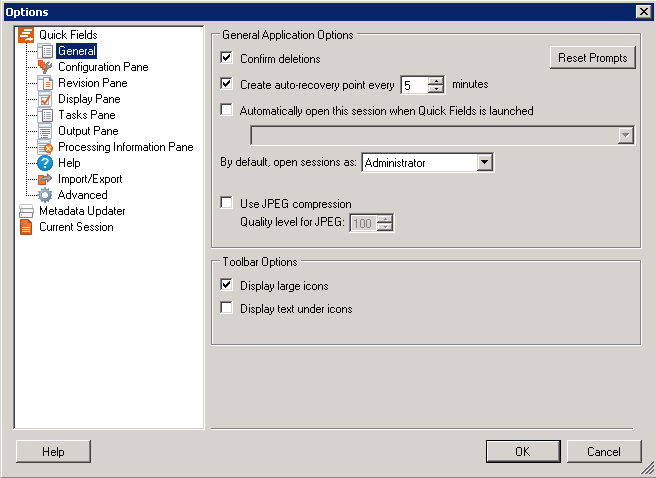Uncheck Confirm deletions
Image resolution: width=656 pixels, height=478 pixels.
[x=226, y=58]
